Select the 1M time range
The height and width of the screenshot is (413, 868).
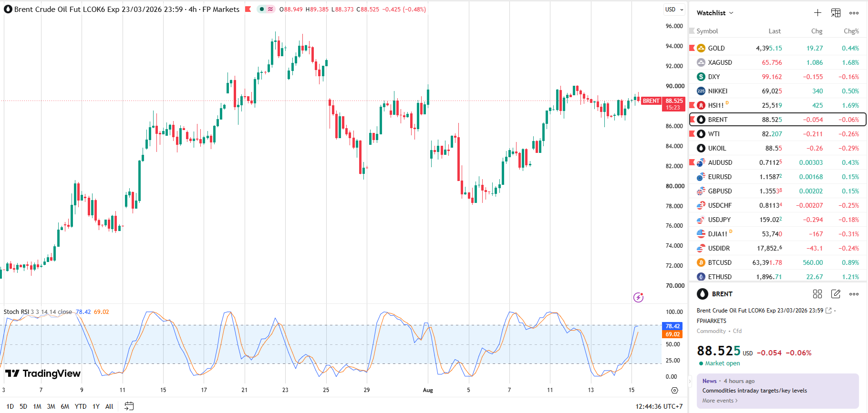pos(37,406)
